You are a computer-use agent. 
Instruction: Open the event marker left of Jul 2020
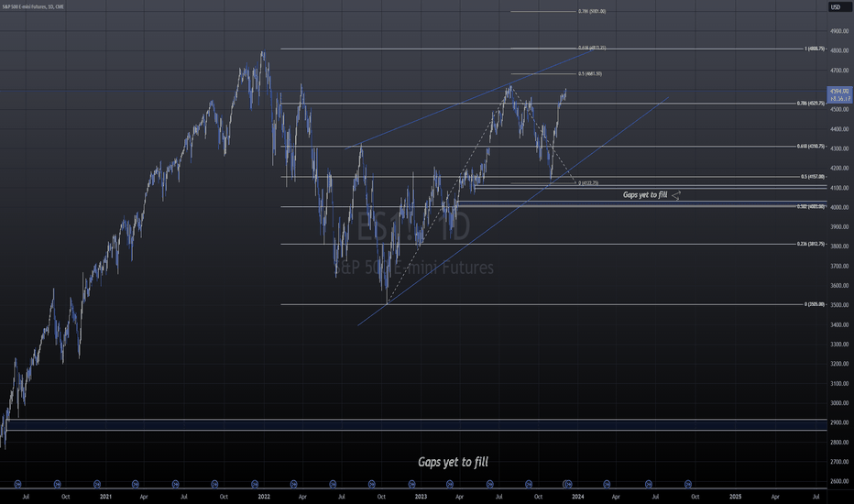[17, 484]
